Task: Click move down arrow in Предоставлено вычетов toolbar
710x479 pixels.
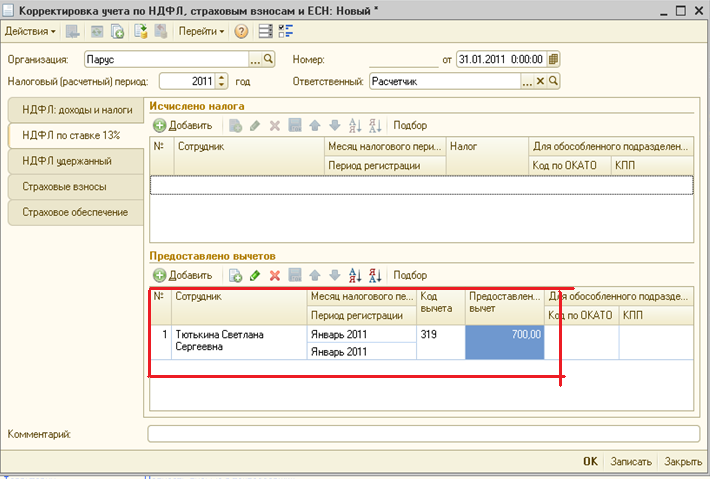Action: [x=335, y=275]
